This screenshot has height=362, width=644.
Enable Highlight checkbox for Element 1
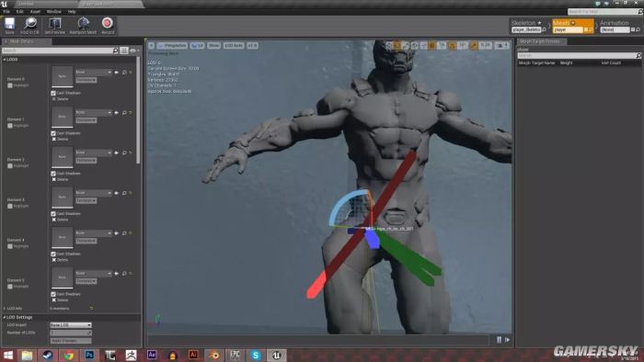[x=10, y=126]
